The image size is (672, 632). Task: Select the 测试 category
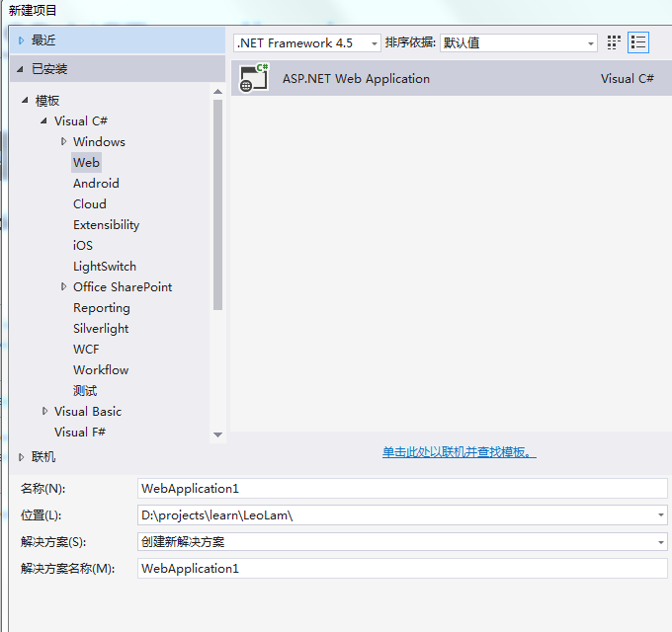coord(85,390)
